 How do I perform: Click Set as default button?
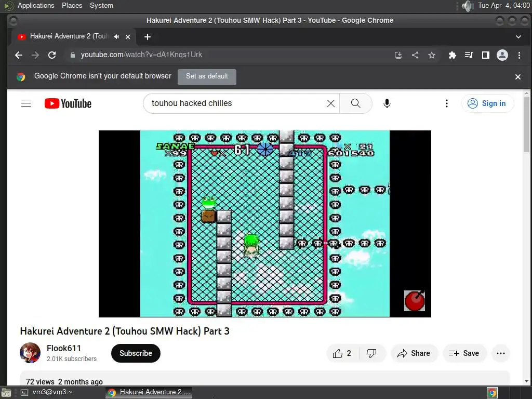(x=207, y=77)
